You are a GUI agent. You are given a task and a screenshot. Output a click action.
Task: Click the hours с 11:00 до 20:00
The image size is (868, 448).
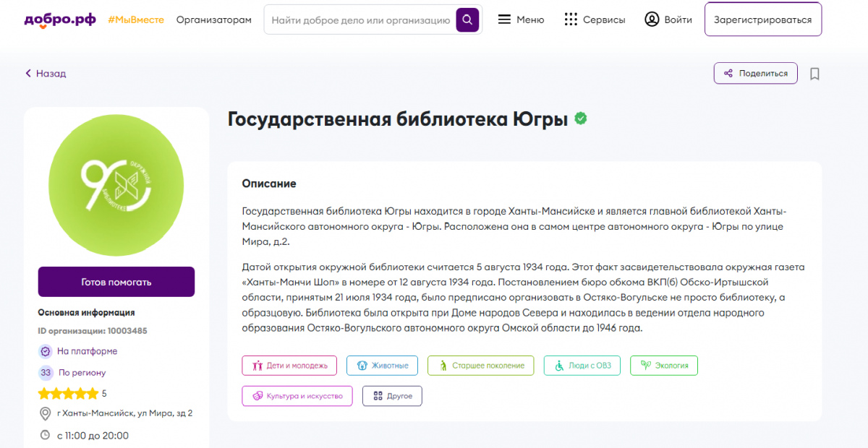pos(93,436)
